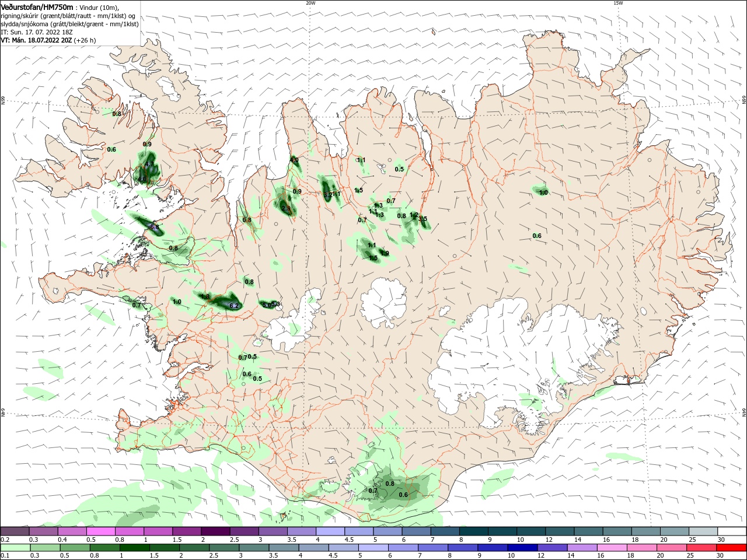Click the 20W longitude label

tap(310, 3)
